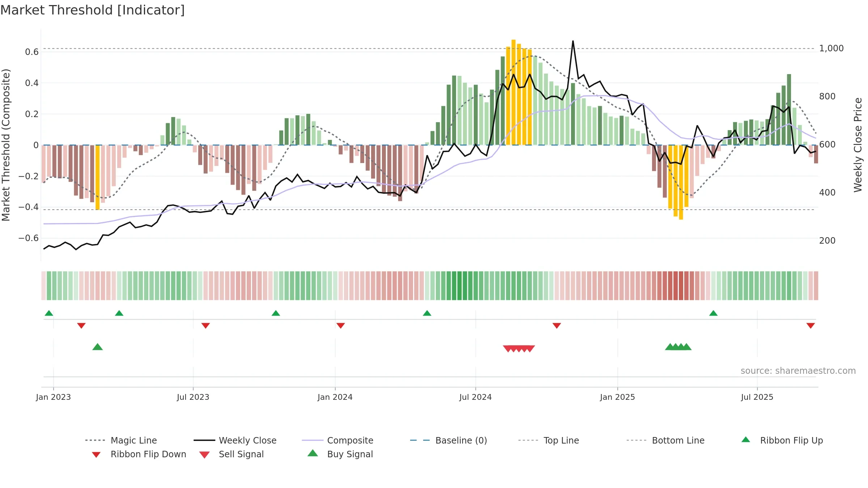The width and height of the screenshot is (868, 488).
Task: Click the '−0.6' left axis tick label
Action: (29, 238)
